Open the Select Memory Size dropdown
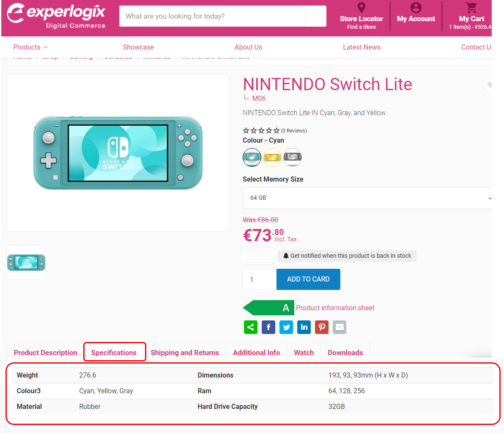504x433 pixels. point(368,198)
